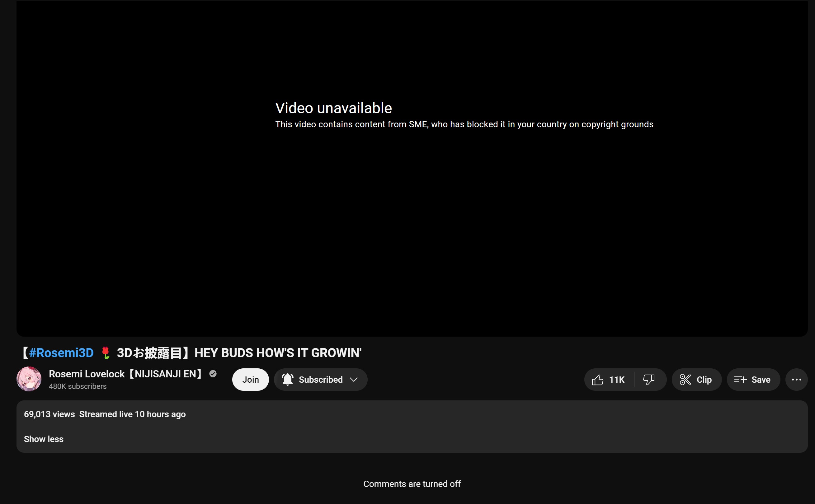
Task: Click the verified badge next to channel name
Action: [x=213, y=374]
